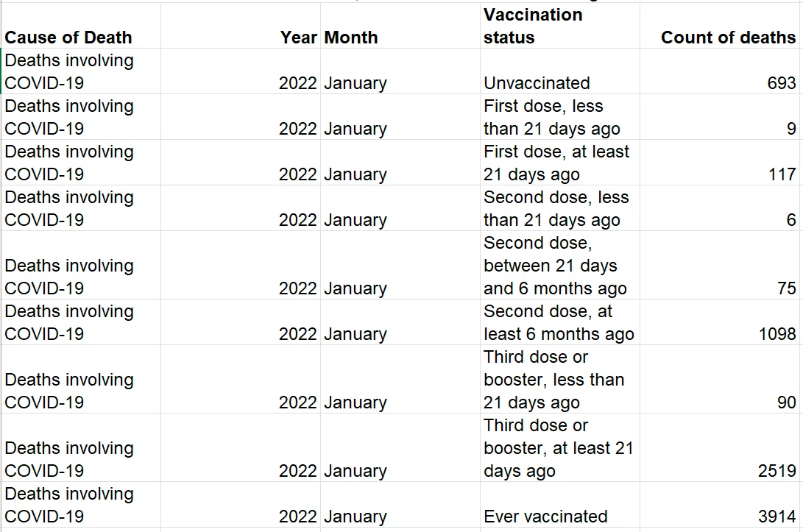Select the Cause of Death header cell
This screenshot has width=803, height=532.
pyautogui.click(x=81, y=26)
